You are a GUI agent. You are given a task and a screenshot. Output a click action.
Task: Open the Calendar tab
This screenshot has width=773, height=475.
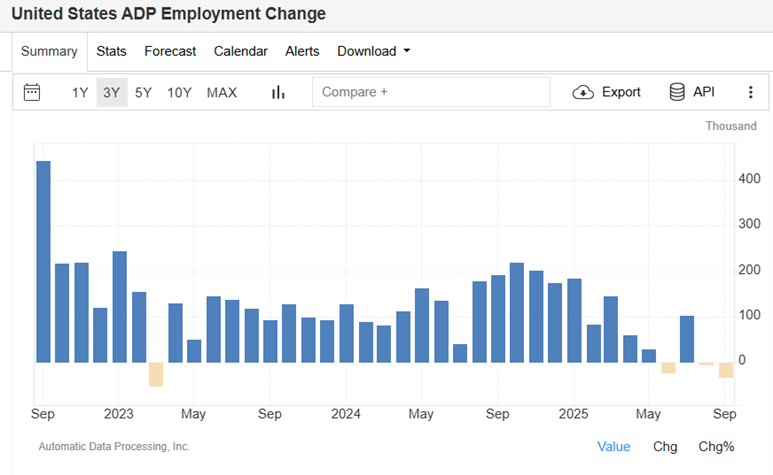(x=241, y=51)
